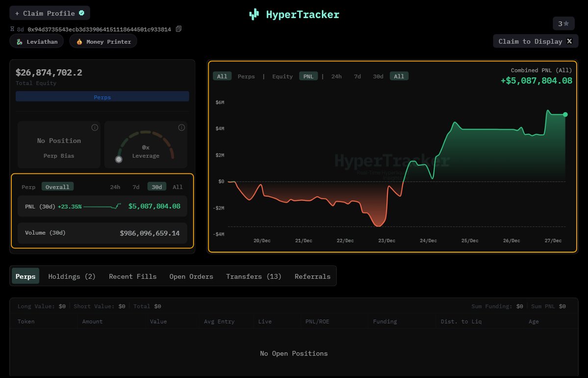The image size is (588, 378).
Task: Click the hourglass age icon beside address
Action: pos(12,29)
